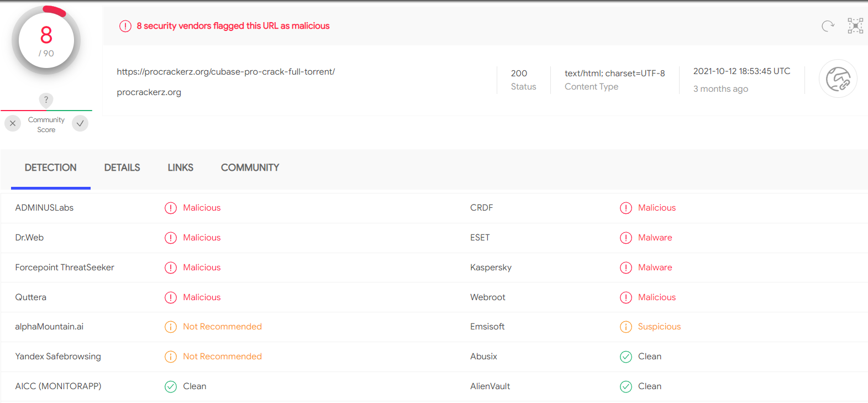
Task: Click ADMINUSLabs malicious warning icon
Action: [x=171, y=208]
